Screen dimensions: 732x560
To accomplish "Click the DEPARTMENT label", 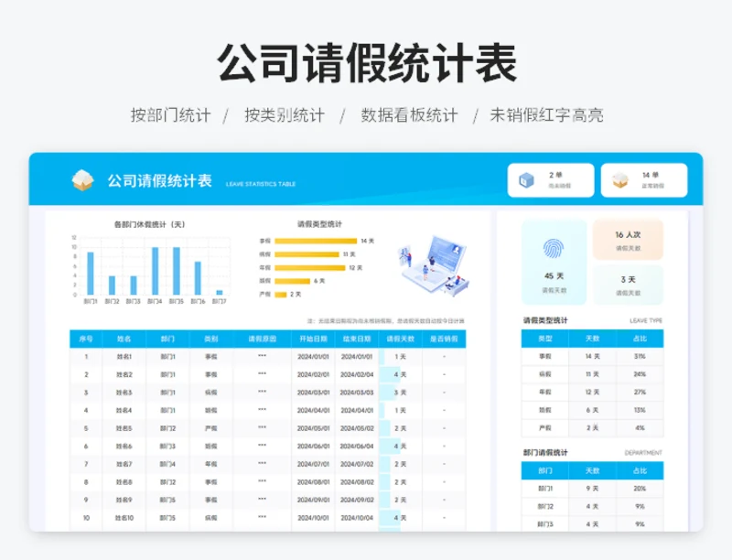I will (x=643, y=453).
